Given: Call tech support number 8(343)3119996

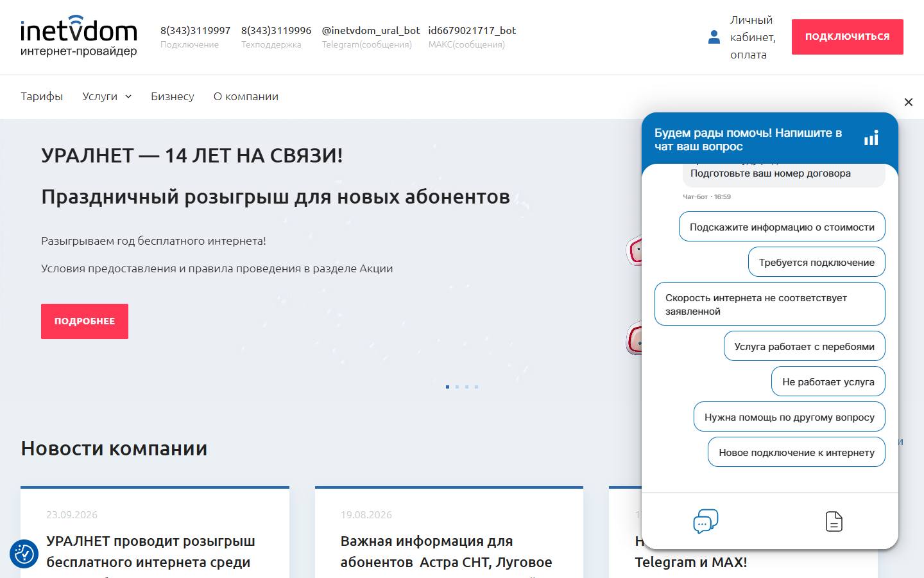Looking at the screenshot, I should (276, 30).
